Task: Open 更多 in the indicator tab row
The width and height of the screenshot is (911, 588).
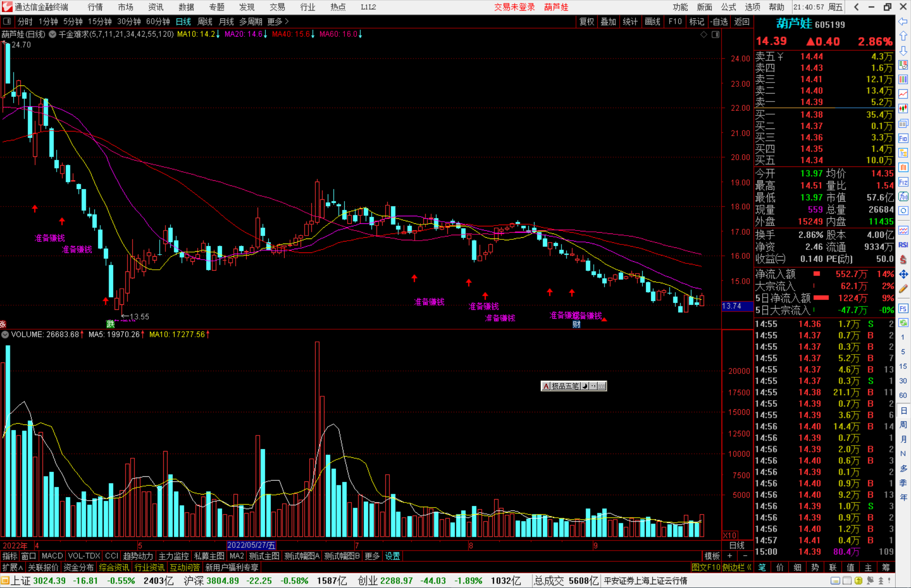Action: pyautogui.click(x=372, y=556)
